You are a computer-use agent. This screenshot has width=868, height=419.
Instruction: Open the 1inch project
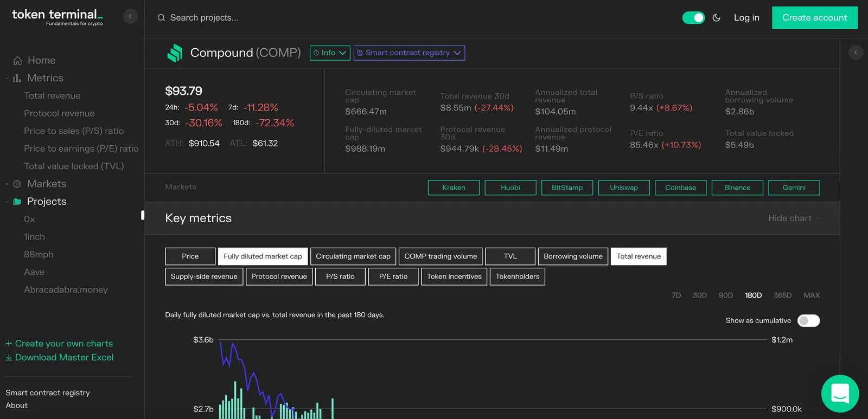(34, 237)
